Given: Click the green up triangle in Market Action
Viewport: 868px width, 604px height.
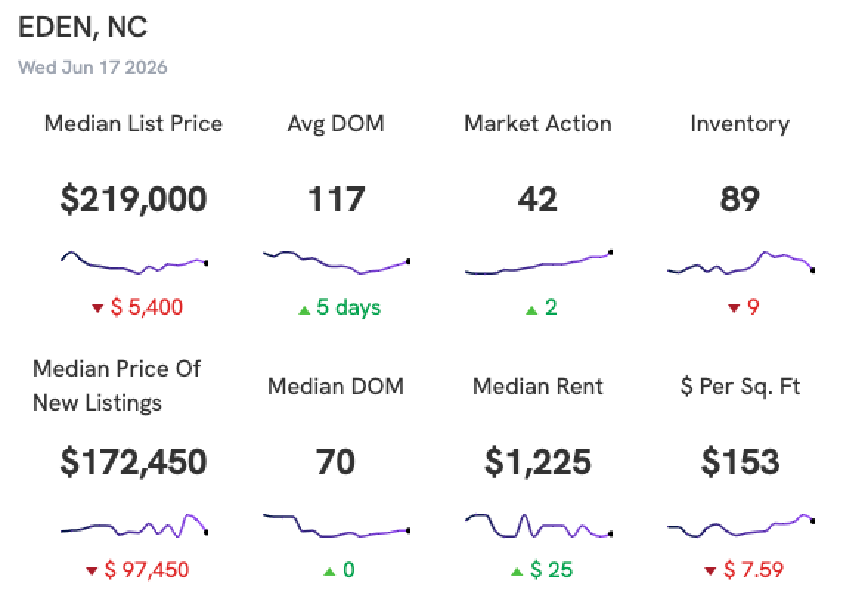Looking at the screenshot, I should [531, 310].
